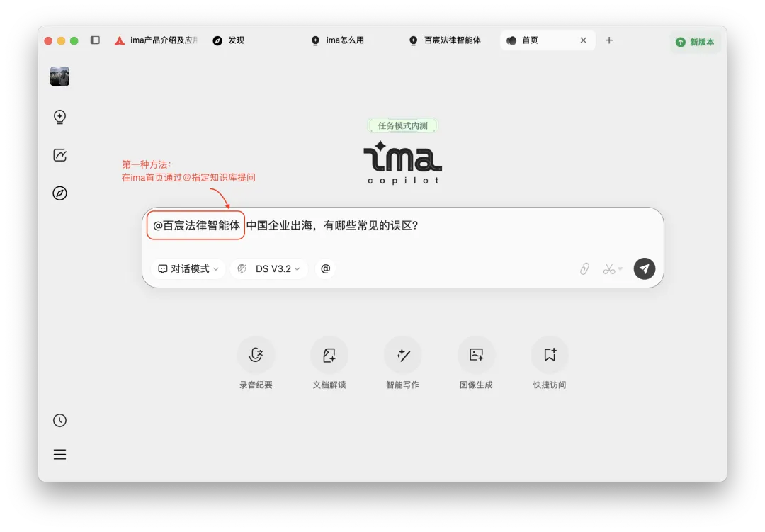
Task: Open the knowledge base lightbulb icon in the sidebar
Action: click(59, 117)
